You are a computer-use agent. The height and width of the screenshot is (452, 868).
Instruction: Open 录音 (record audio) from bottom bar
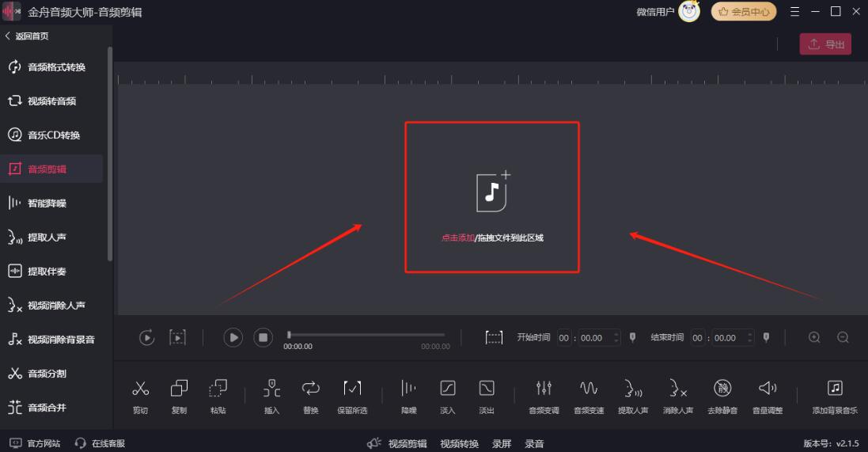pos(534,444)
